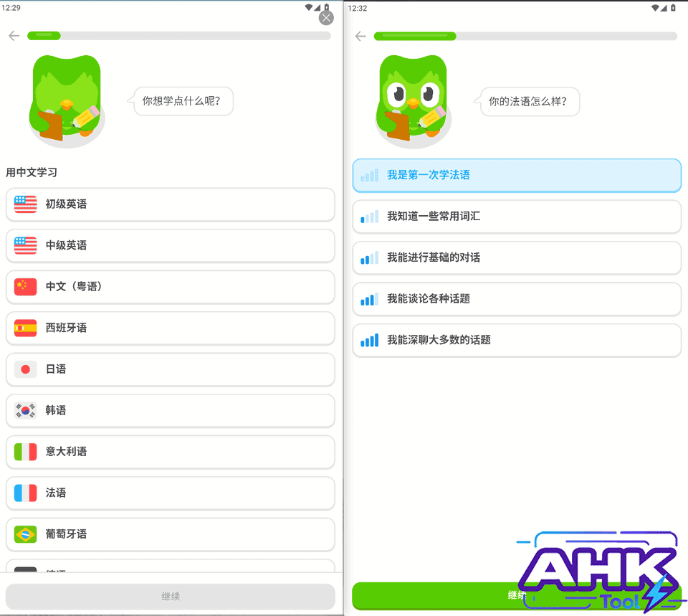Click the 12:32 clock on right screen
This screenshot has height=616, width=688.
click(358, 9)
